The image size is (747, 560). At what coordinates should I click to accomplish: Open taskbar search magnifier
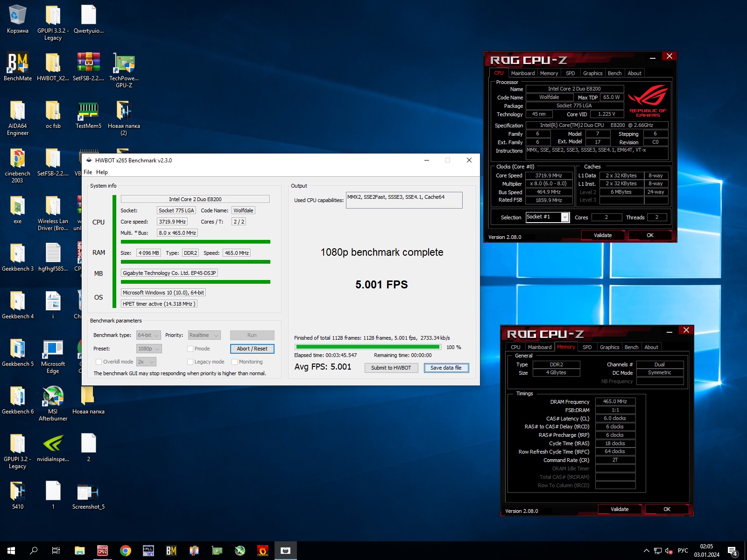(34, 551)
